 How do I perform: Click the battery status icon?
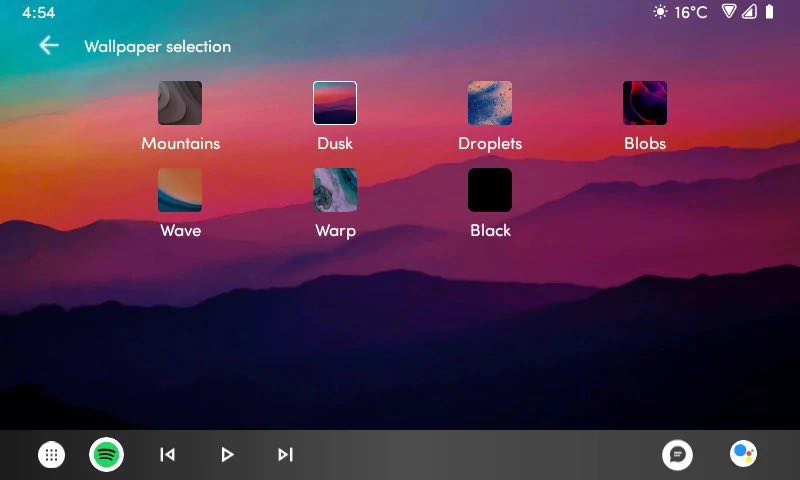(x=769, y=12)
